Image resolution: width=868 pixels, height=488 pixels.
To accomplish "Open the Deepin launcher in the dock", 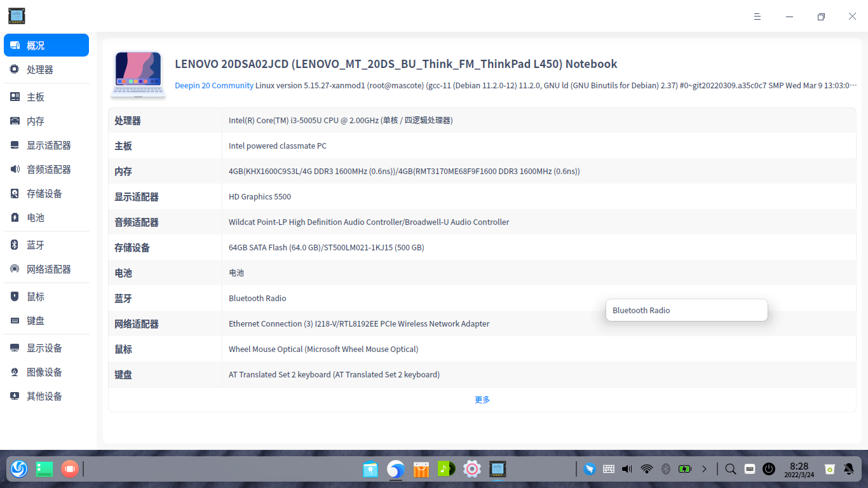I will [x=19, y=469].
